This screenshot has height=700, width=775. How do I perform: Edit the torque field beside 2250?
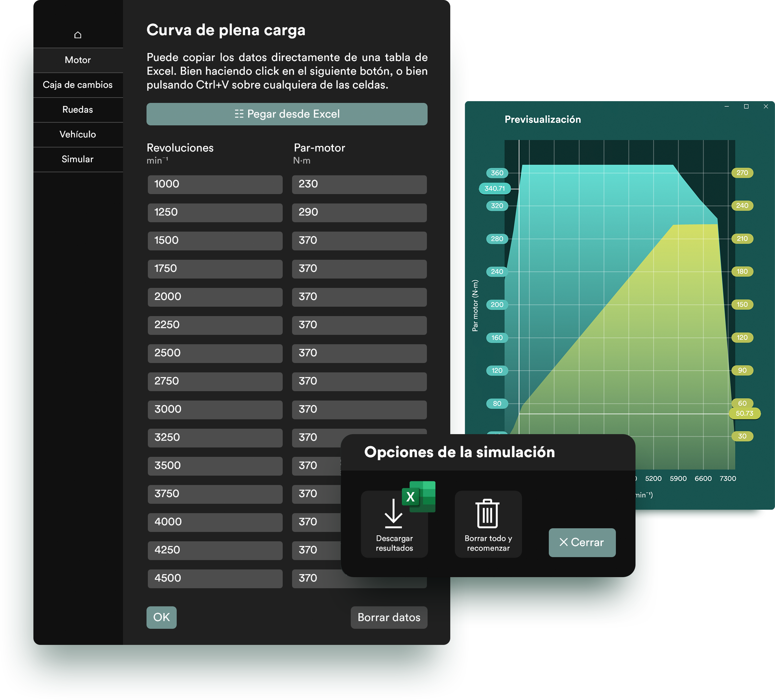tap(359, 325)
